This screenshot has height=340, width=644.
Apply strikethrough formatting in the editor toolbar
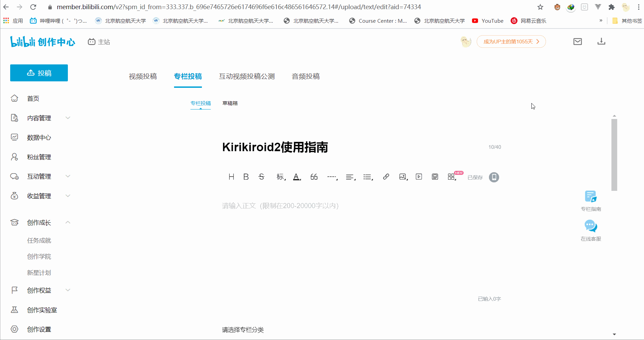tap(261, 177)
